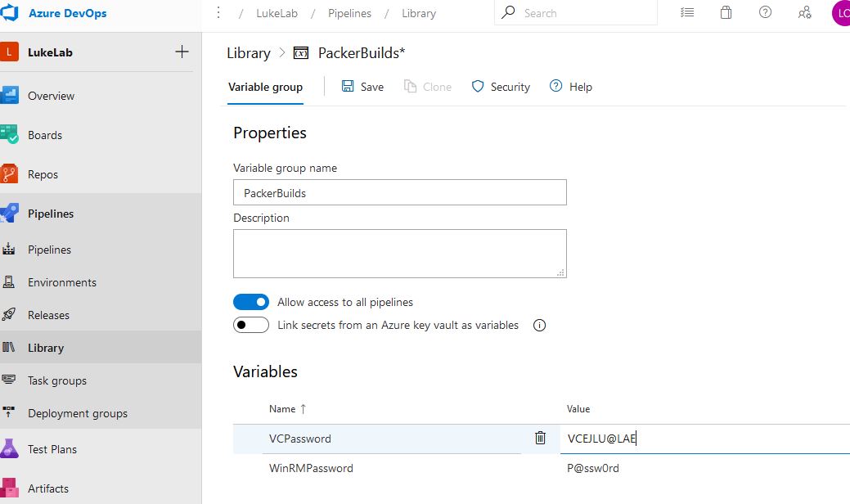Viewport: 850px width, 504px height.
Task: Click the Value column header
Action: 578,408
